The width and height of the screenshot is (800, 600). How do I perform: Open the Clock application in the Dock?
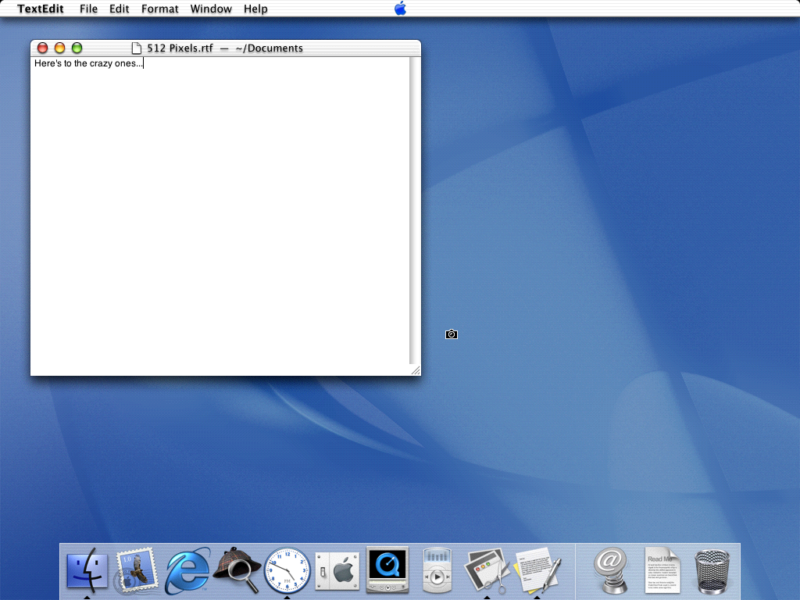(x=290, y=570)
